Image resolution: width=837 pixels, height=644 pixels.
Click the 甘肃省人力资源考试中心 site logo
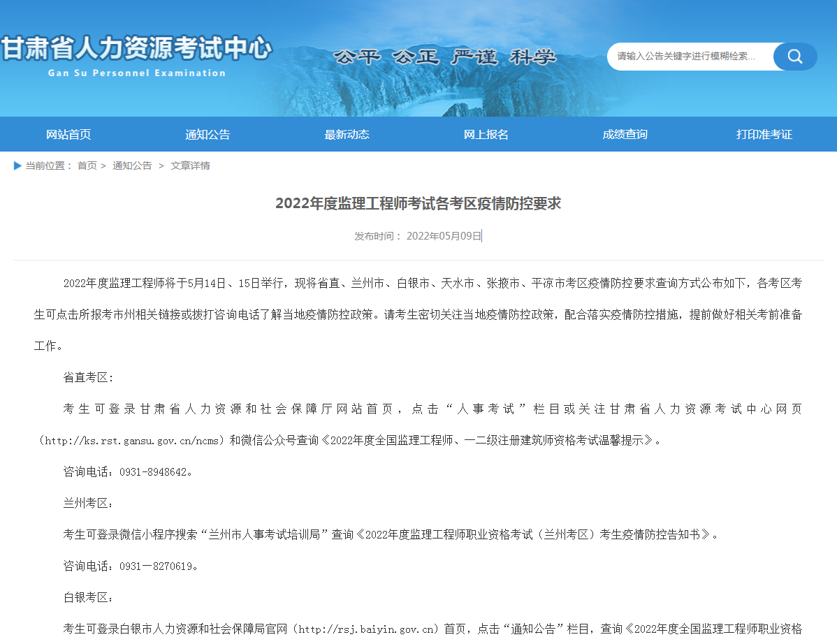136,54
